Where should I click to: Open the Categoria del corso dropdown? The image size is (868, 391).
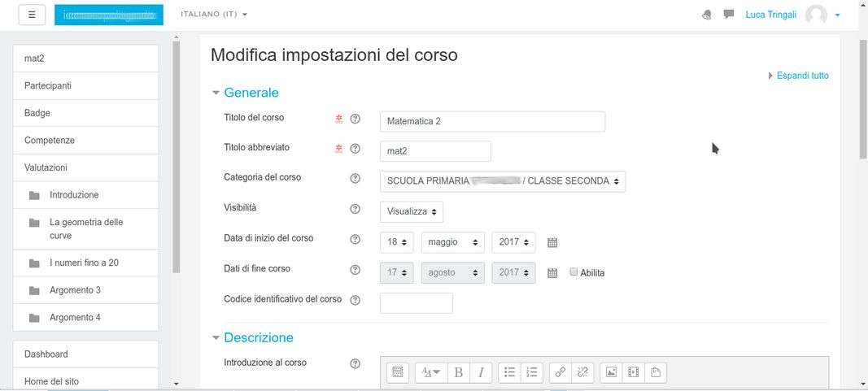(x=503, y=181)
